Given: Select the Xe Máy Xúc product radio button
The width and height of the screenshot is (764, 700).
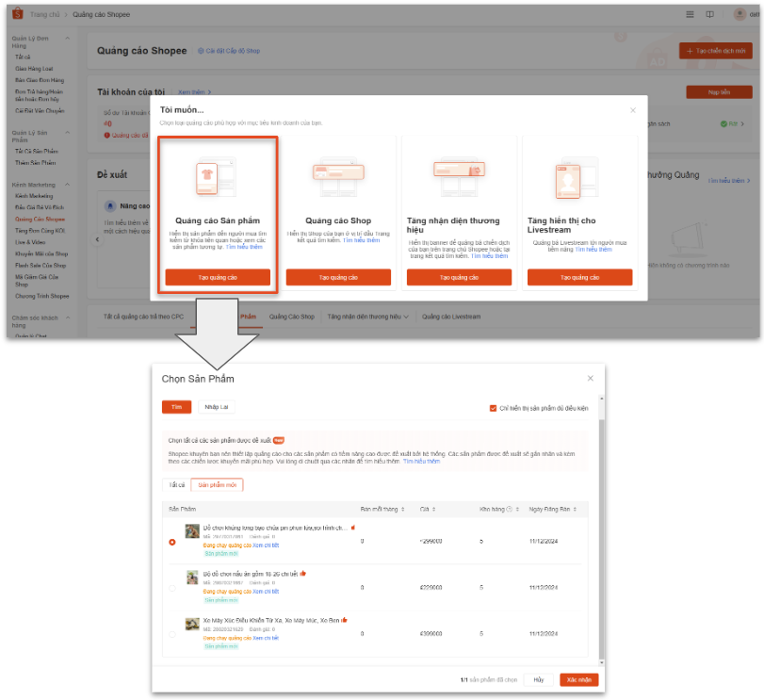Looking at the screenshot, I should tap(171, 634).
